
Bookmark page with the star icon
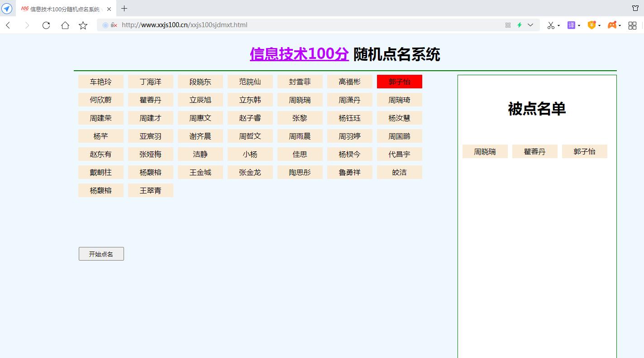click(x=83, y=25)
